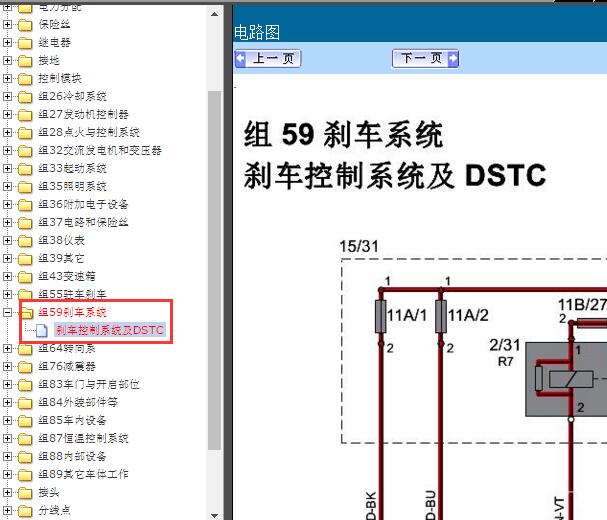Image resolution: width=607 pixels, height=520 pixels.
Task: Select the 组38仪表 tree label
Action: (x=62, y=240)
